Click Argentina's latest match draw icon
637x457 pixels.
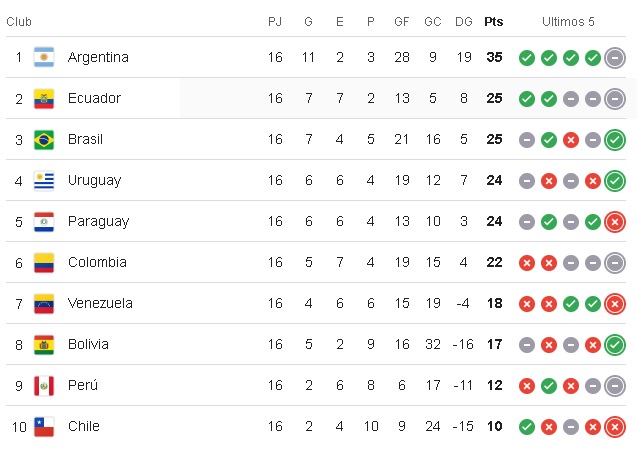[615, 58]
